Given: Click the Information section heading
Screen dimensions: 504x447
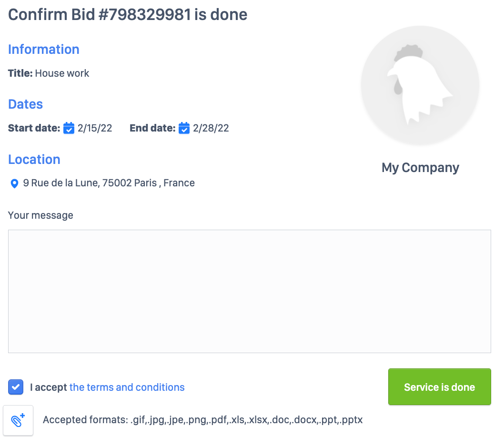Looking at the screenshot, I should point(44,50).
